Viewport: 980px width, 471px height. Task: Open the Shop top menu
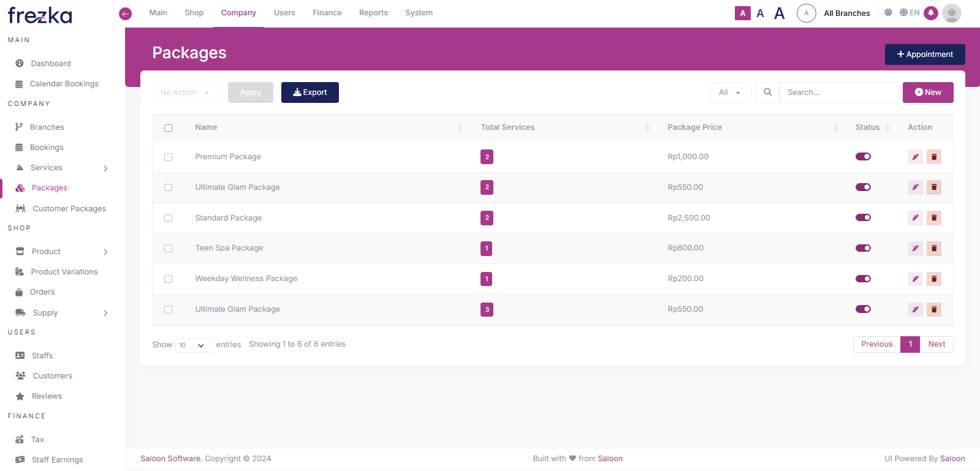point(194,13)
